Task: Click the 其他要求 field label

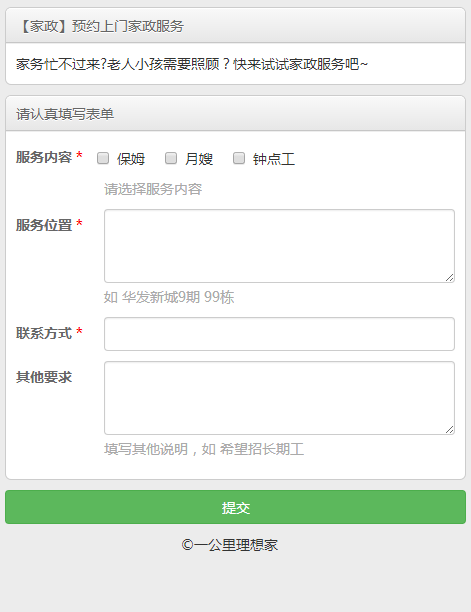Action: pos(44,377)
